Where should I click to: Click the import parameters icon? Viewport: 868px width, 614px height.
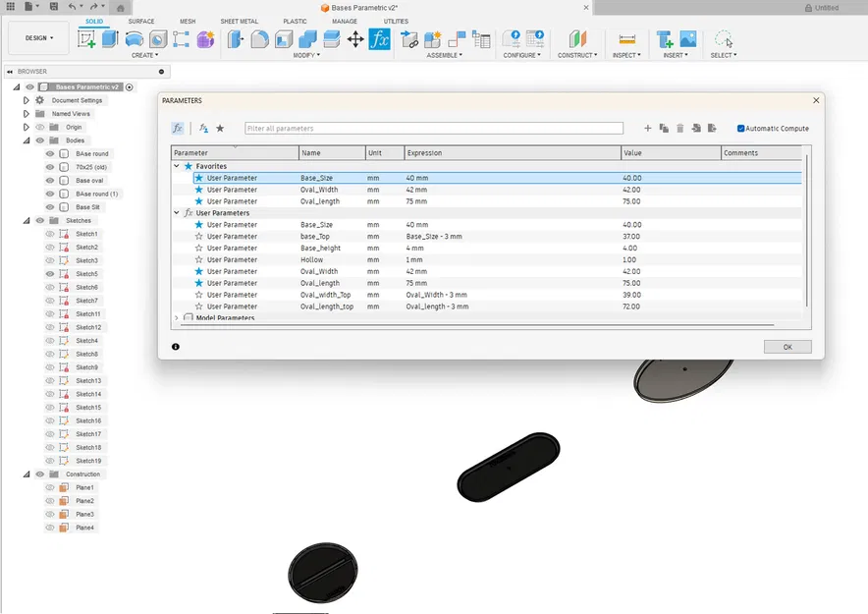696,129
